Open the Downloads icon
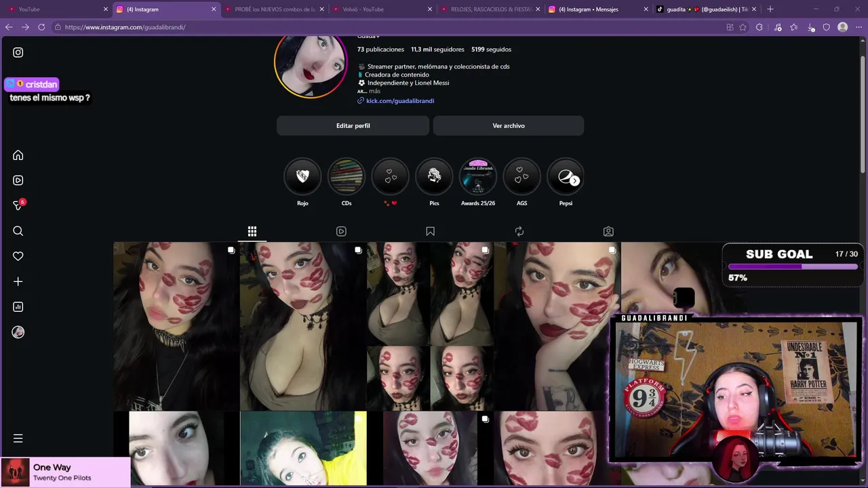 [x=810, y=27]
